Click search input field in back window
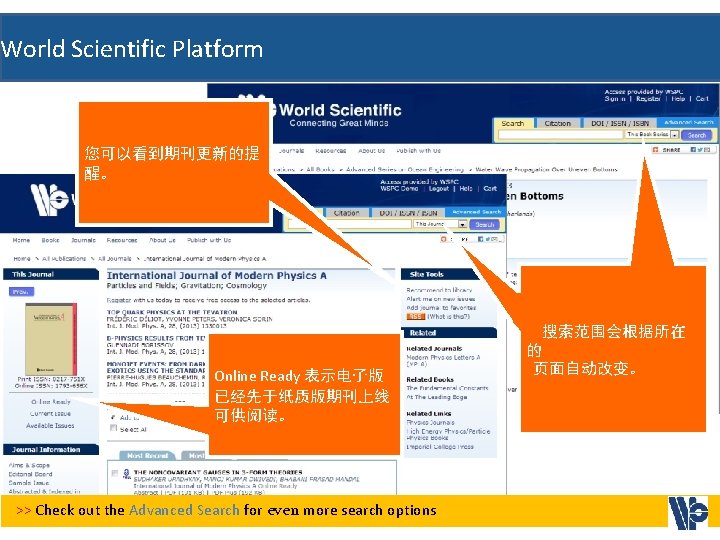Image resolution: width=720 pixels, height=540 pixels. [560, 135]
